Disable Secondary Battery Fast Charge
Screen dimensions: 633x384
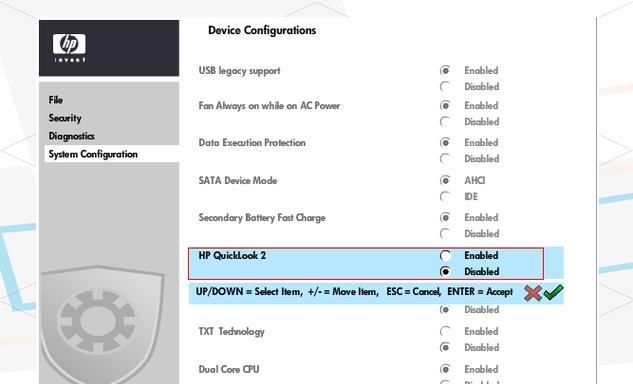click(x=445, y=234)
